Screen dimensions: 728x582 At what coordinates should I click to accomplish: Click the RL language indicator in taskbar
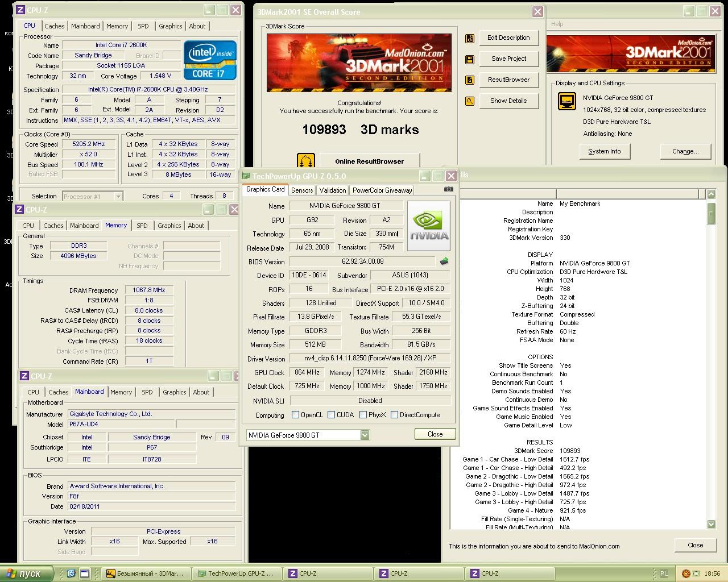(664, 573)
